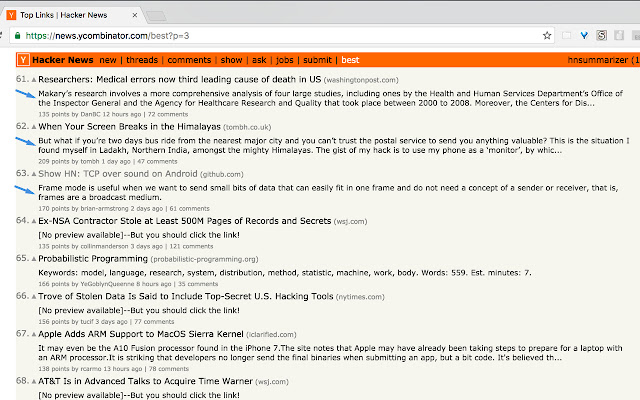Image resolution: width=640 pixels, height=400 pixels.
Task: Upvote story 67 Apple Adds ARM Support
Action: point(34,334)
